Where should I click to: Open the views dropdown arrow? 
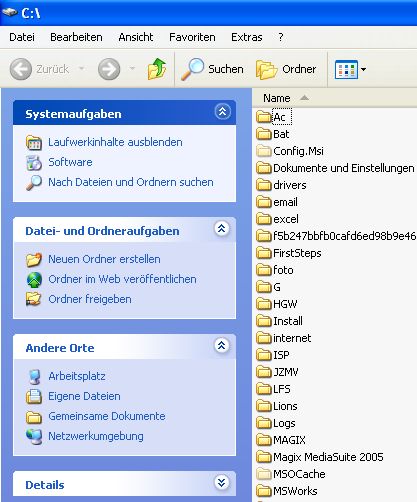coord(363,69)
